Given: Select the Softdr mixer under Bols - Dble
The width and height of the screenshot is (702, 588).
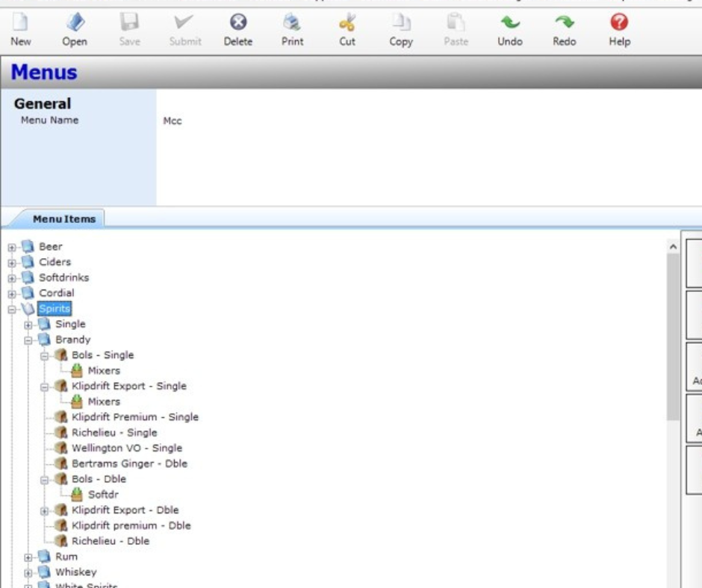Looking at the screenshot, I should 103,495.
